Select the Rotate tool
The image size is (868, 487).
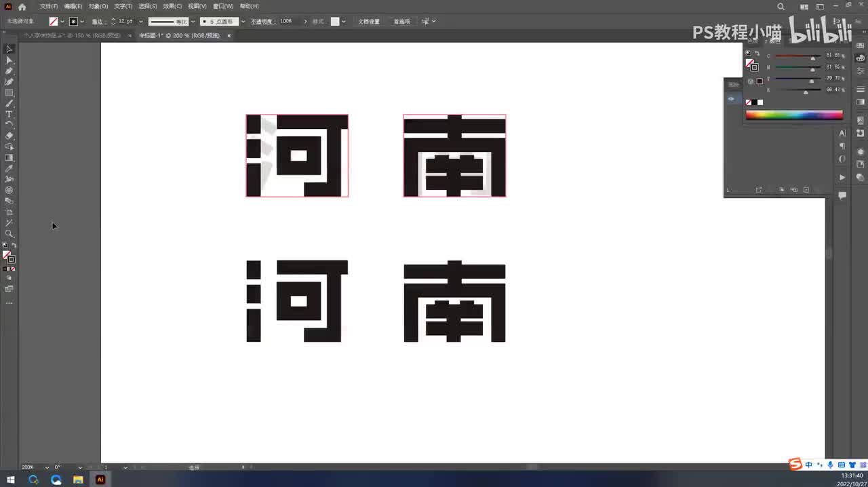[9, 125]
